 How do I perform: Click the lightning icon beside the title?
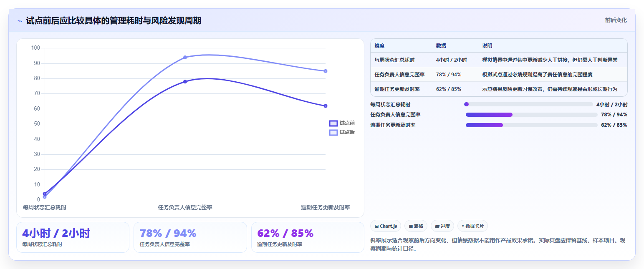click(20, 21)
